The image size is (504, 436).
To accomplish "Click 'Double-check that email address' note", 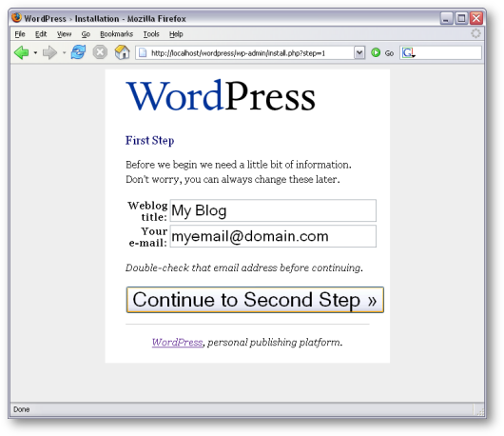I will [x=244, y=268].
